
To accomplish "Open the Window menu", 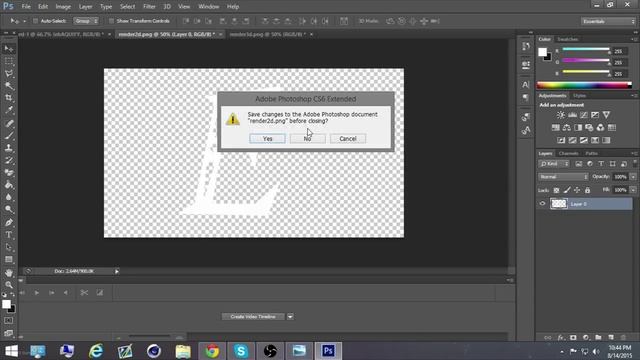I will [208, 7].
